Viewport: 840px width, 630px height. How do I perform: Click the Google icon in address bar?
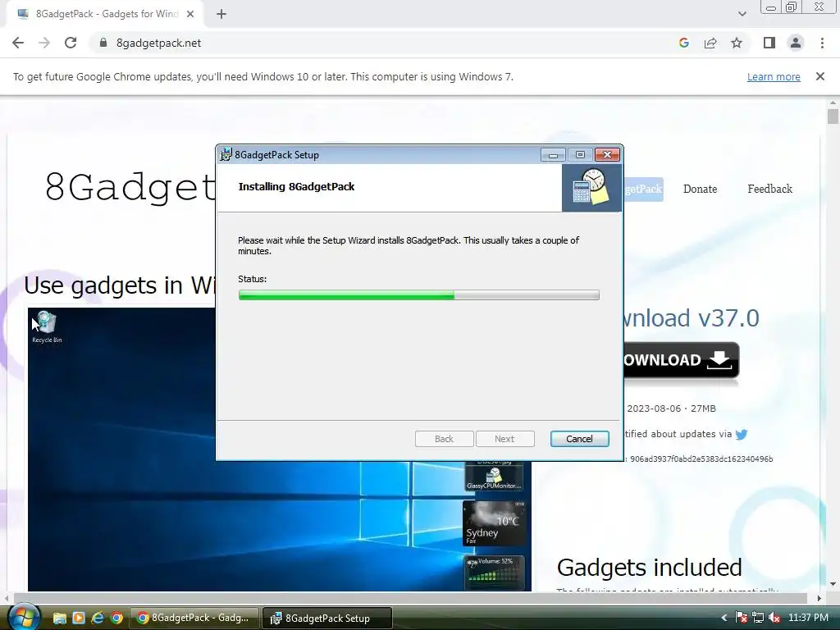click(683, 43)
